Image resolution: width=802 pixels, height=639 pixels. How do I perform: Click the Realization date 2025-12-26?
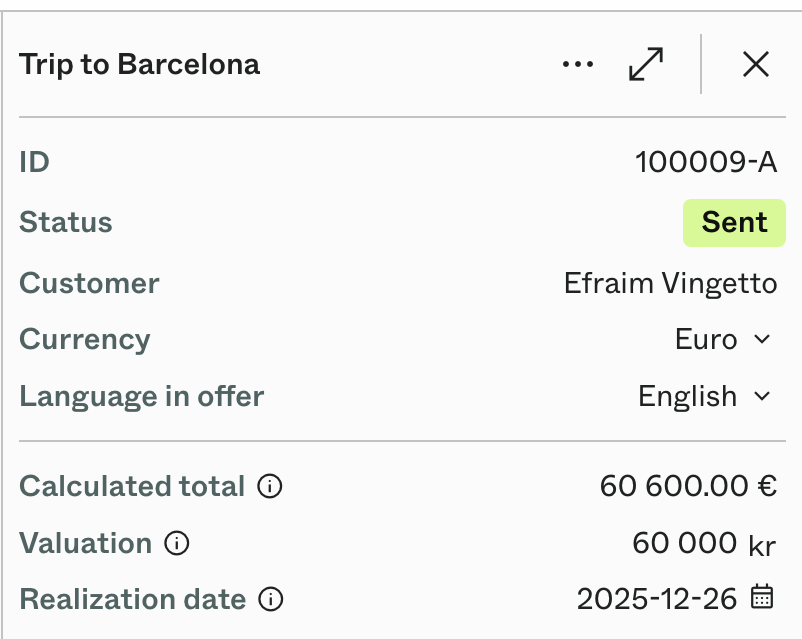[x=660, y=599]
